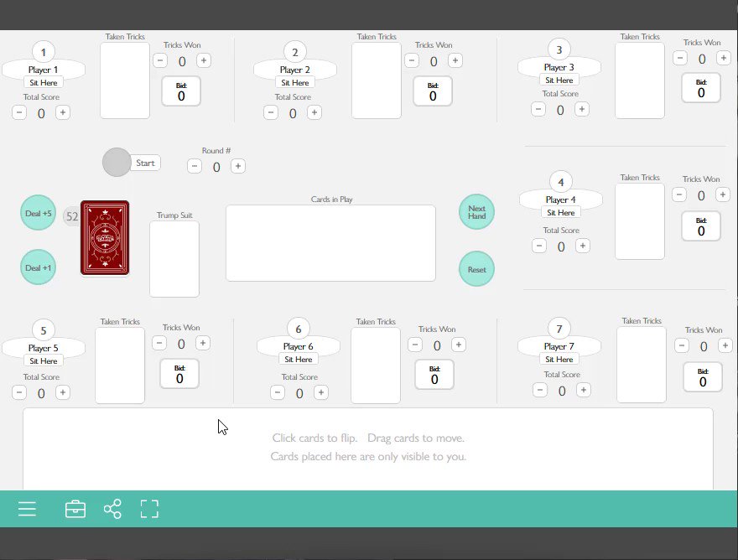The height and width of the screenshot is (560, 738).
Task: Open the hamburger menu in bottom toolbar
Action: (x=28, y=509)
